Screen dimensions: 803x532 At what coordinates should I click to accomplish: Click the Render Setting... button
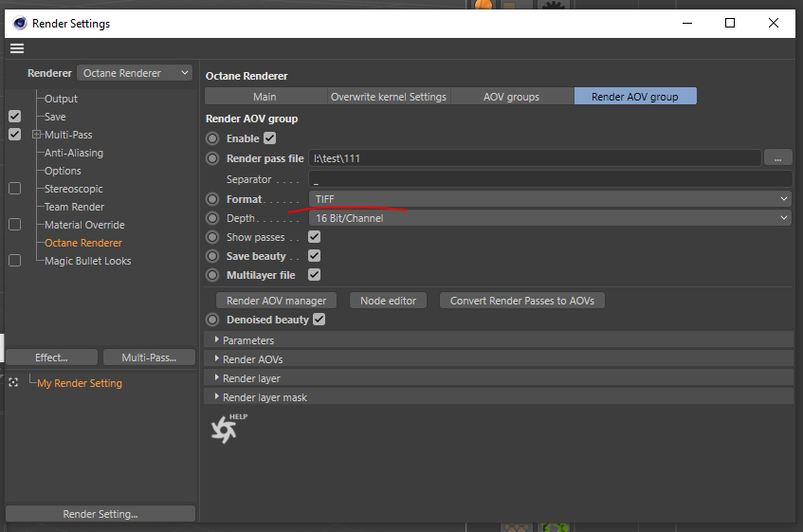tap(100, 514)
